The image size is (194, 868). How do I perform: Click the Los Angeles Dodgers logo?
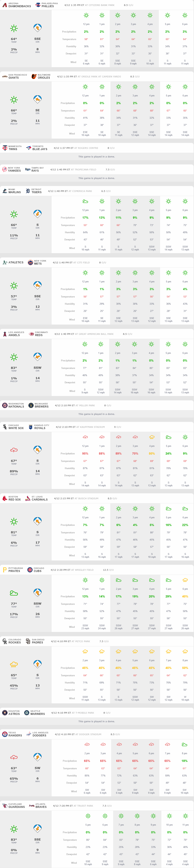coord(29,734)
